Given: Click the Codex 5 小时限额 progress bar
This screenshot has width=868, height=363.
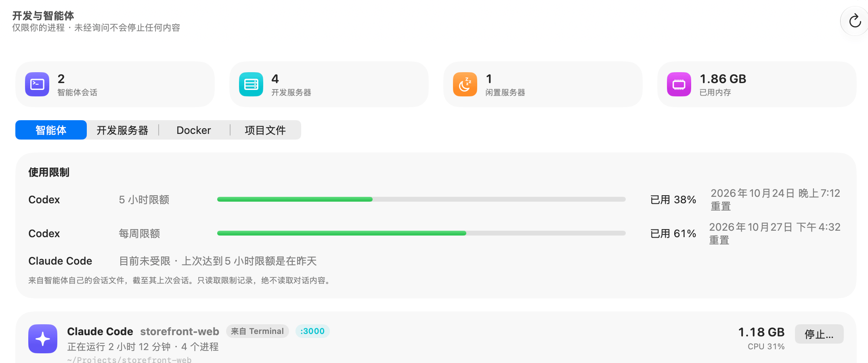Looking at the screenshot, I should click(x=421, y=199).
